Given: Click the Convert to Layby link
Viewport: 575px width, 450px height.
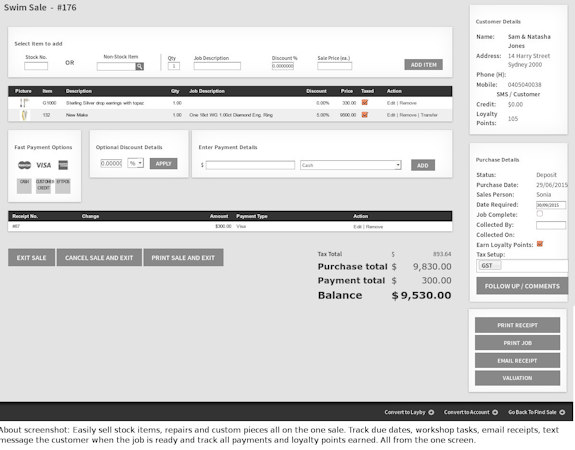Looking at the screenshot, I should point(405,412).
